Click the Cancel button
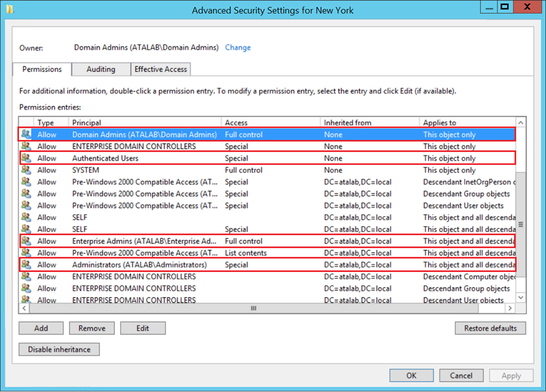 (x=461, y=375)
